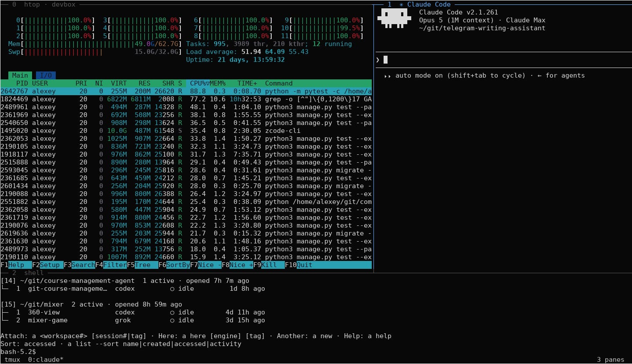Click F7 Nice - in htop
Image resolution: width=632 pixels, height=364 pixels.
[x=206, y=265]
